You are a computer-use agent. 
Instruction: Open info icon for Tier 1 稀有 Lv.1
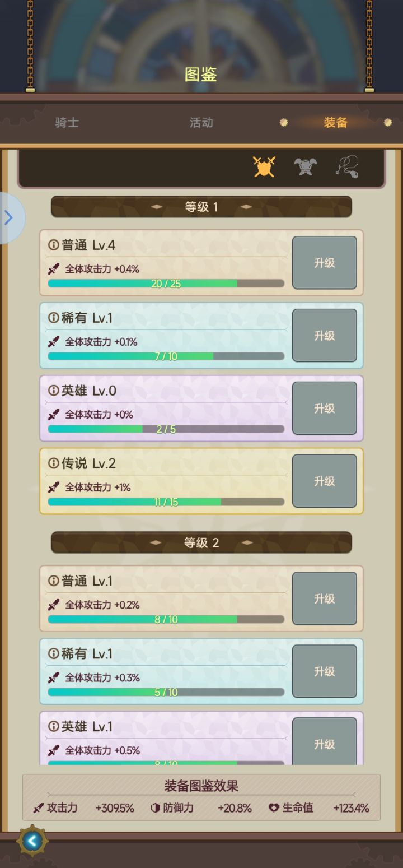tap(54, 318)
